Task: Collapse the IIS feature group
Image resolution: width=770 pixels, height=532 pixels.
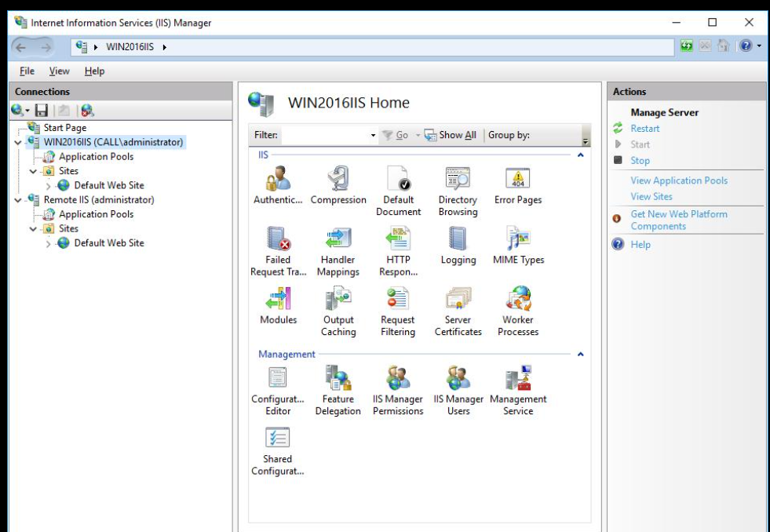Action: (x=581, y=155)
